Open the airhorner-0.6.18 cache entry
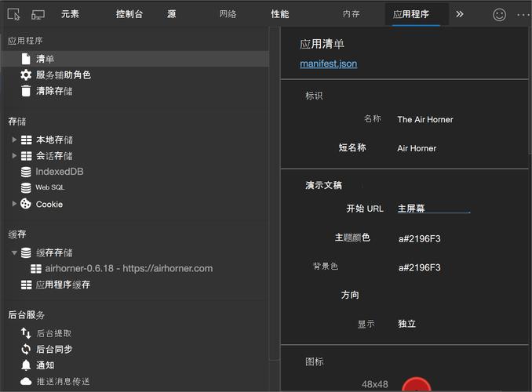The width and height of the screenshot is (532, 392). (x=129, y=269)
